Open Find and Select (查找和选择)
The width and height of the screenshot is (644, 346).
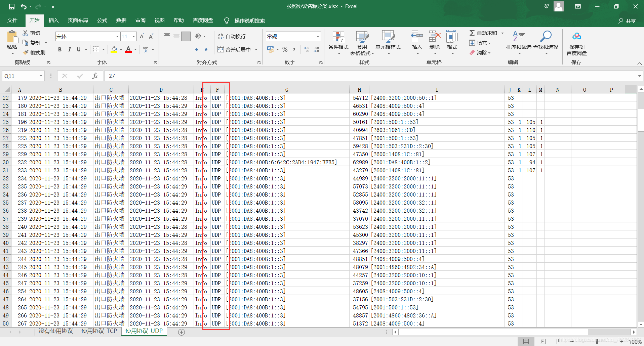click(546, 43)
